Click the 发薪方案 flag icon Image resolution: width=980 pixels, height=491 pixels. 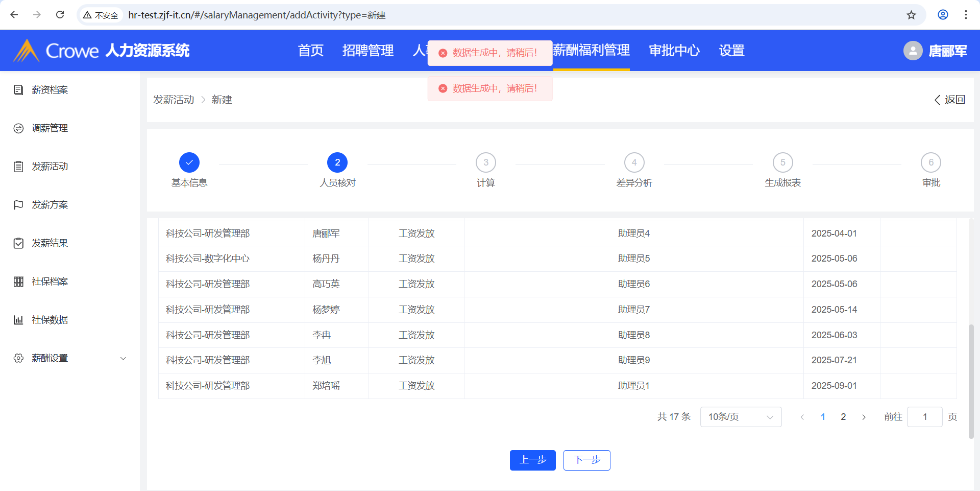18,205
